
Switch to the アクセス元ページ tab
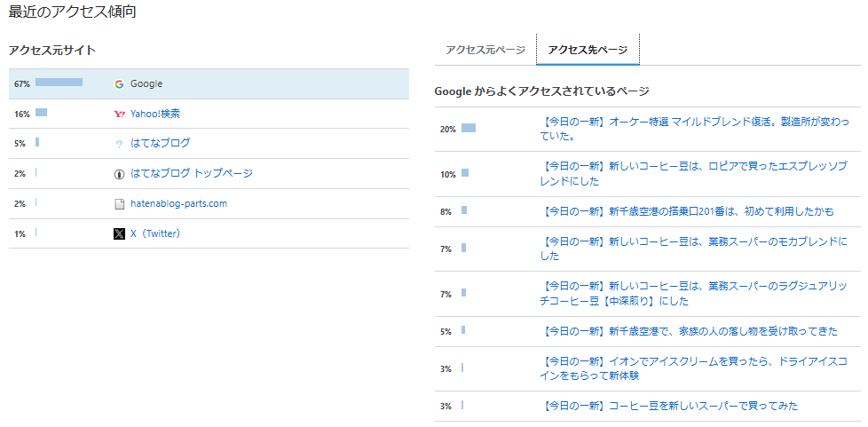coord(485,50)
